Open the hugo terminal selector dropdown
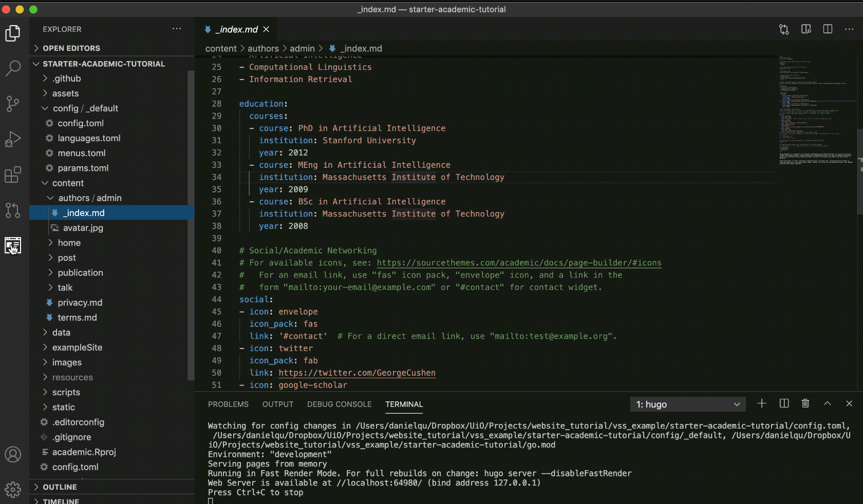Image resolution: width=863 pixels, height=504 pixels. (x=687, y=404)
